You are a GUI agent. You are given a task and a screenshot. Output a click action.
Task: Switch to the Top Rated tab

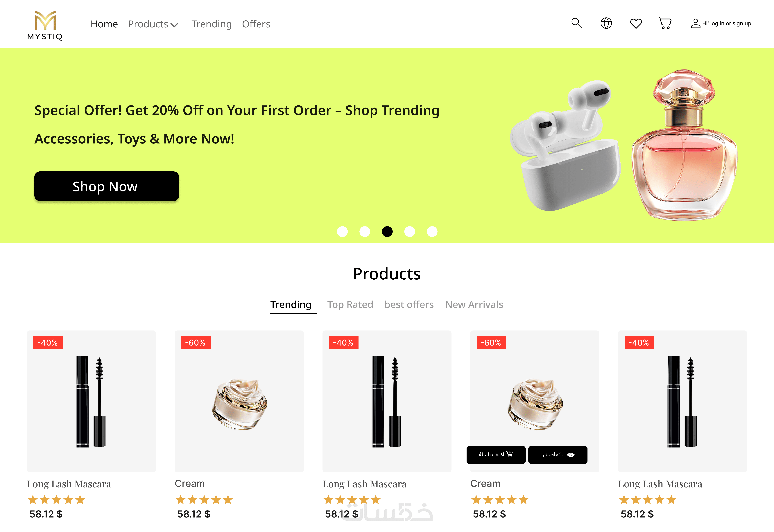click(350, 305)
